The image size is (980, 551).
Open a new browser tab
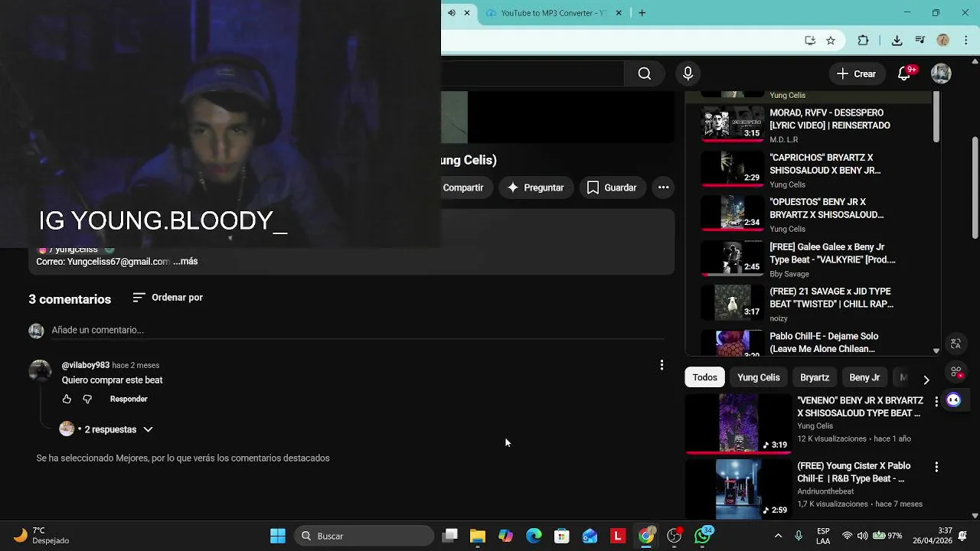click(x=642, y=13)
